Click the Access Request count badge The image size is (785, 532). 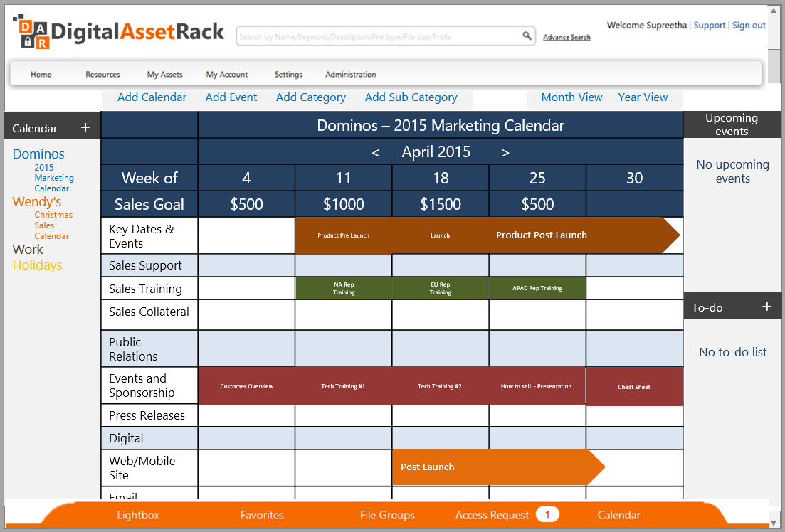[x=547, y=514]
